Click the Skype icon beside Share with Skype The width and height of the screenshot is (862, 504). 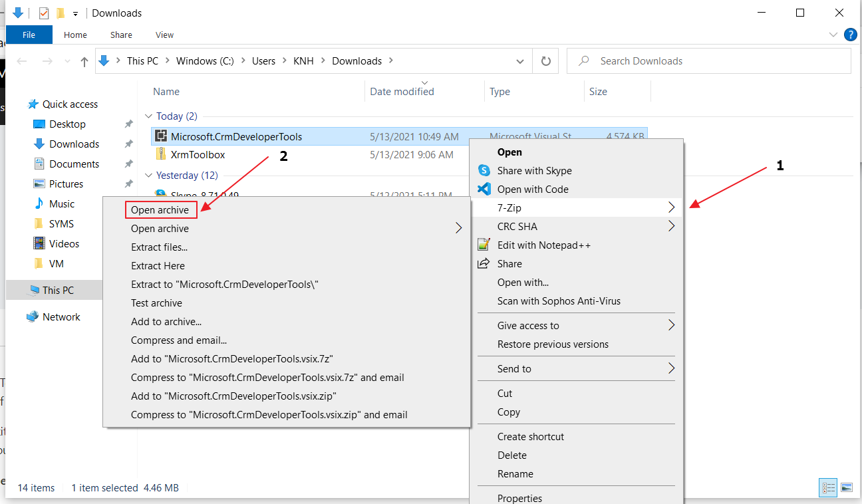pos(484,171)
